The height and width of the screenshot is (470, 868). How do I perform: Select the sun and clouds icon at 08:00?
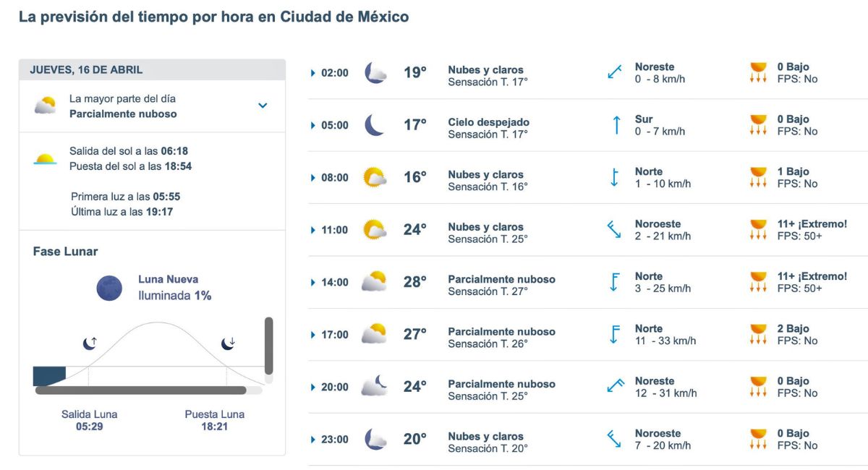click(374, 176)
